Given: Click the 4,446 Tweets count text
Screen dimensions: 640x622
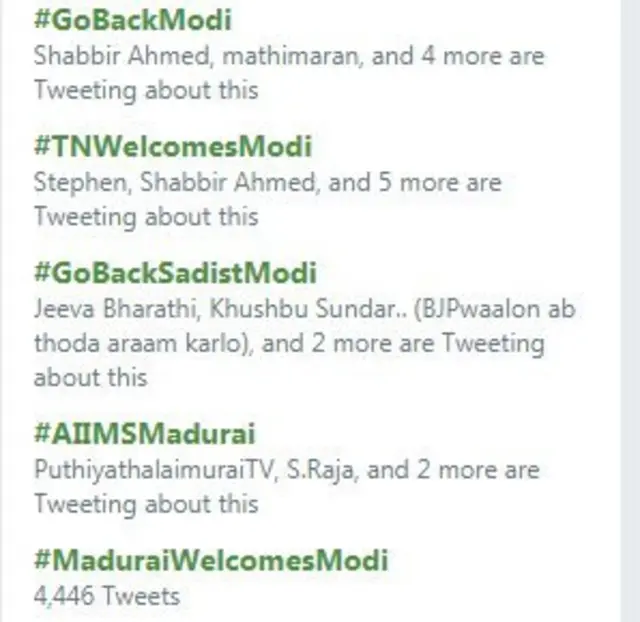Looking at the screenshot, I should (107, 597).
